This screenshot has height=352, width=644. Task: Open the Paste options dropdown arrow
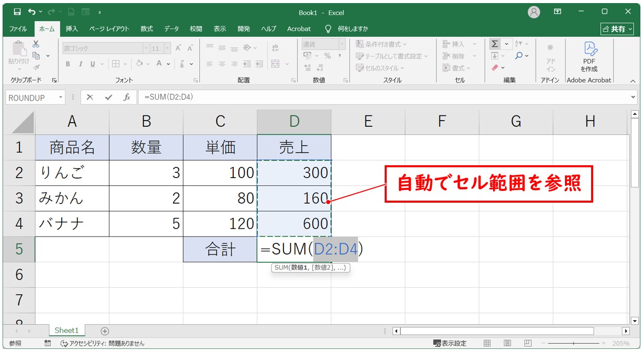(19, 69)
